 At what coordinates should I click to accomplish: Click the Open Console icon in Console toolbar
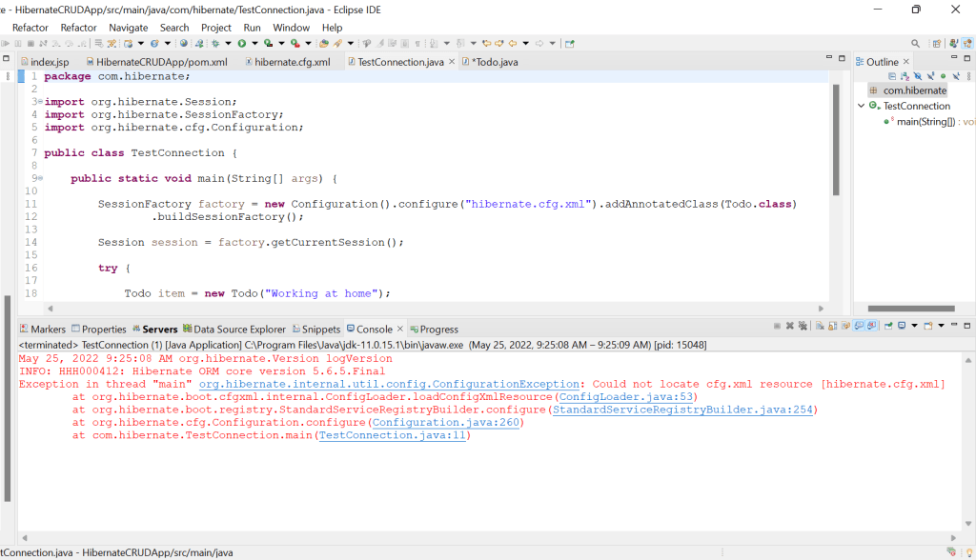928,326
